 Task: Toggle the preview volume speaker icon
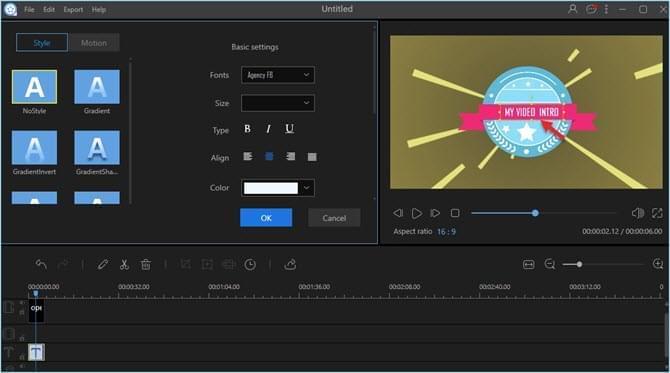pos(638,213)
